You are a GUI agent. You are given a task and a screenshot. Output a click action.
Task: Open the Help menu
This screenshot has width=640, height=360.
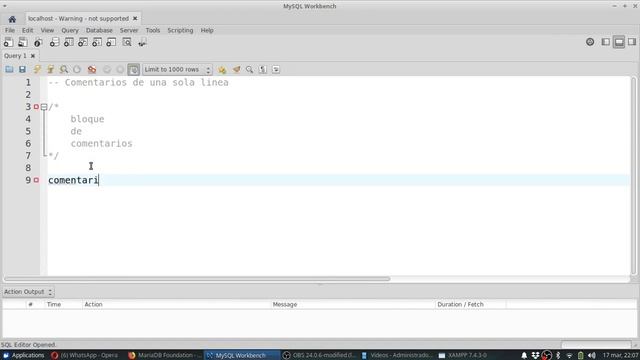(207, 30)
